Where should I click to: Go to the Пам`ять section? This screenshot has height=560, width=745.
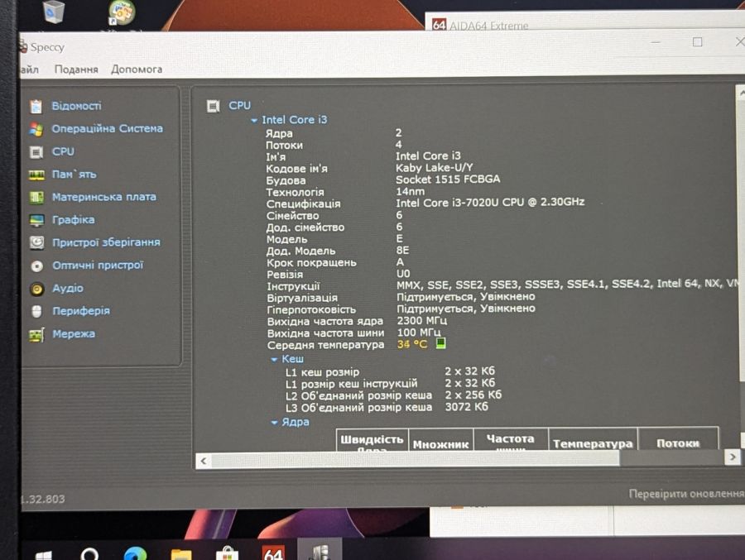[x=74, y=175]
